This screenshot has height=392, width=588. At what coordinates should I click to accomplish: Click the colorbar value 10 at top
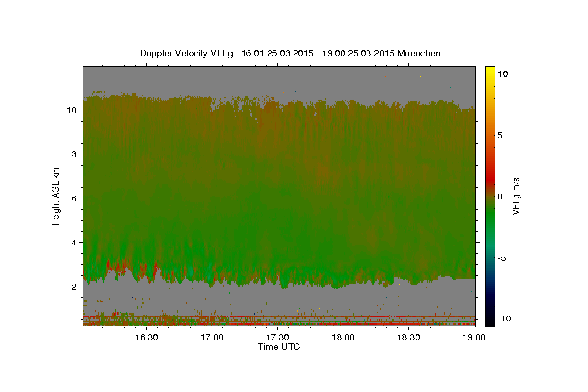click(502, 74)
